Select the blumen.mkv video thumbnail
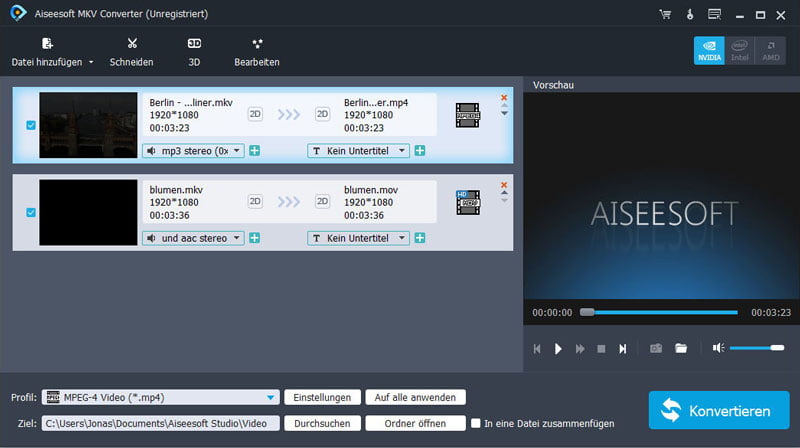 click(88, 212)
